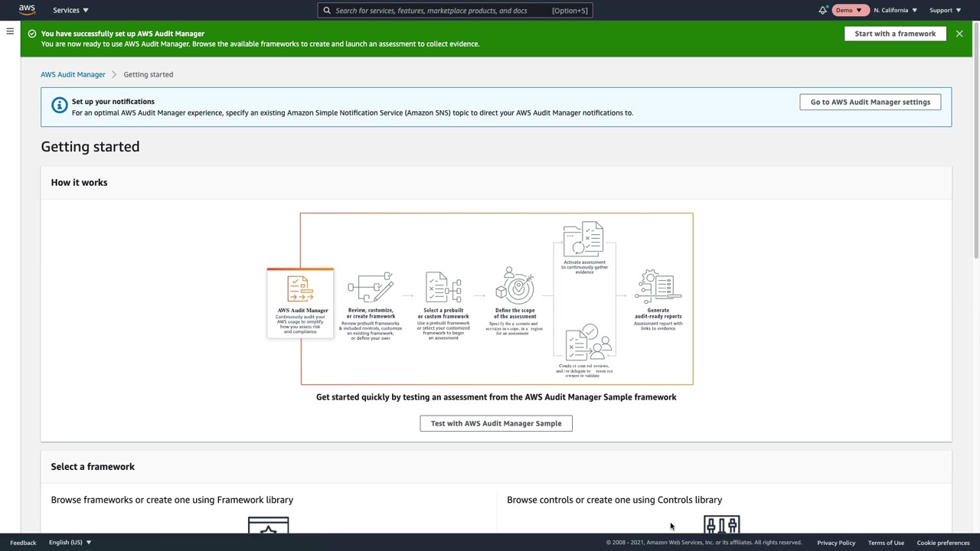Click the search magnifier icon
980x551 pixels.
point(327,11)
